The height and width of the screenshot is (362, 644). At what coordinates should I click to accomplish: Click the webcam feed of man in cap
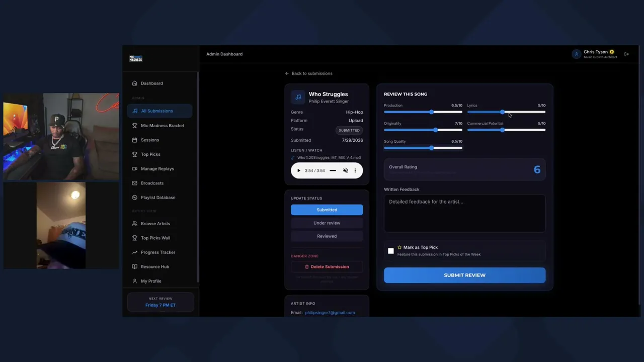coord(61,137)
